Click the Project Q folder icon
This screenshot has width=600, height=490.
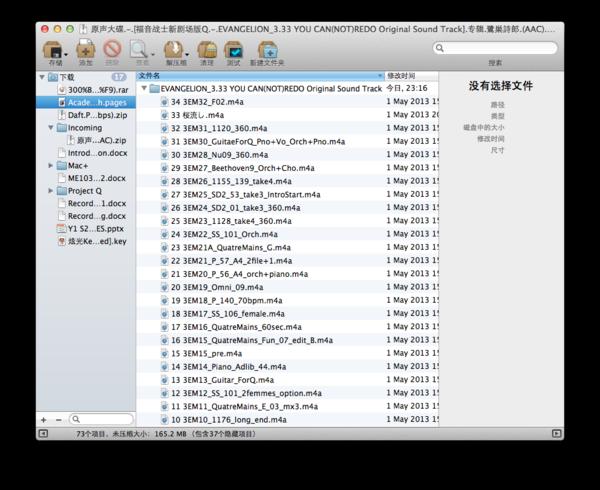pos(62,190)
